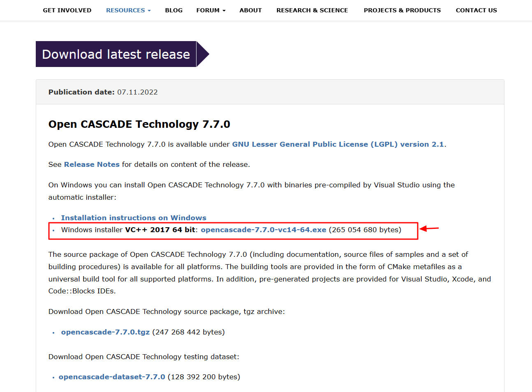Viewport: 532px width, 392px height.
Task: Expand the RESOURCES dropdown menu
Action: click(128, 10)
